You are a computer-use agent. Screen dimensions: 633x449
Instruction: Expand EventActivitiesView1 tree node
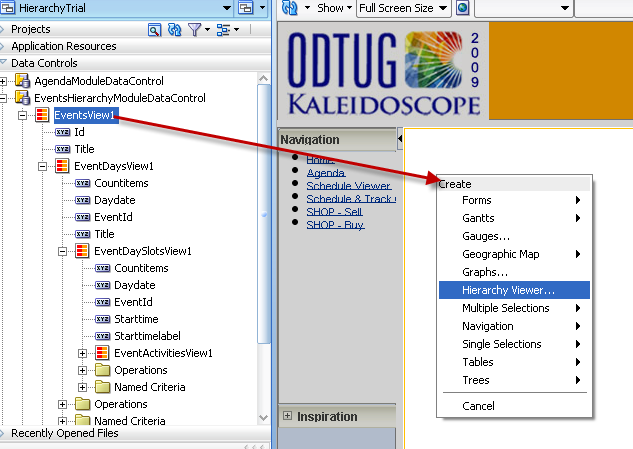tap(82, 353)
